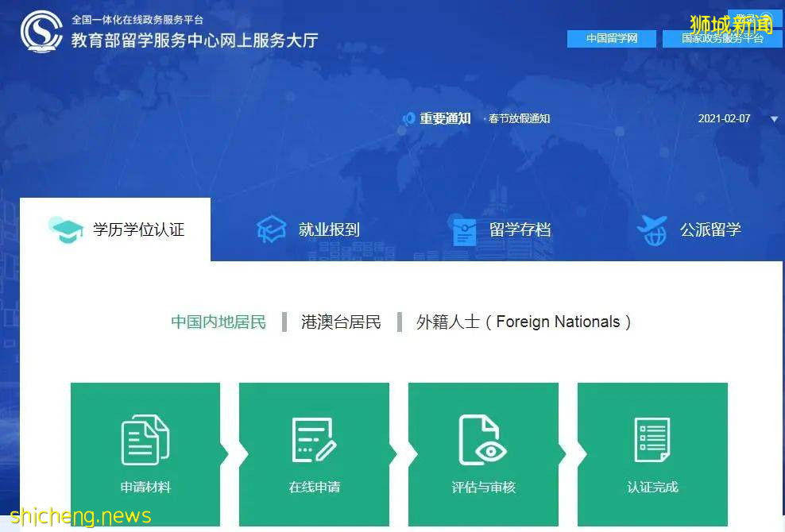Viewport: 785px width, 532px height.
Task: Click the 在线申请 pencil-document icon
Action: [x=314, y=438]
